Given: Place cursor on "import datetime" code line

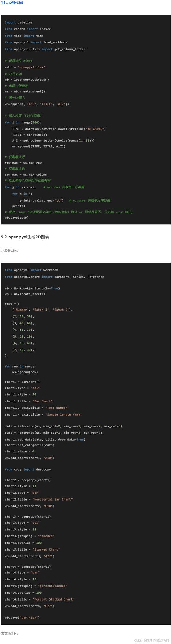Looking at the screenshot, I should point(19,23).
